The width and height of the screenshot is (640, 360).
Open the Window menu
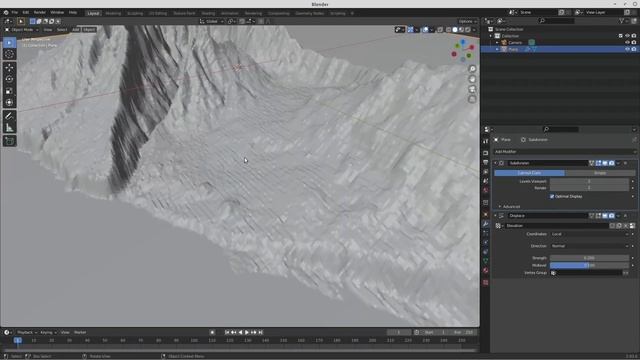[57, 13]
